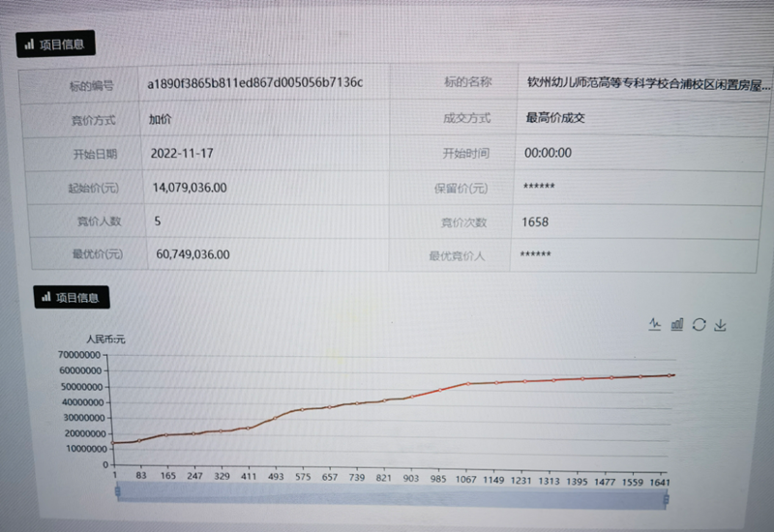Switch chart to bar view icon
The image size is (774, 532).
pos(676,325)
